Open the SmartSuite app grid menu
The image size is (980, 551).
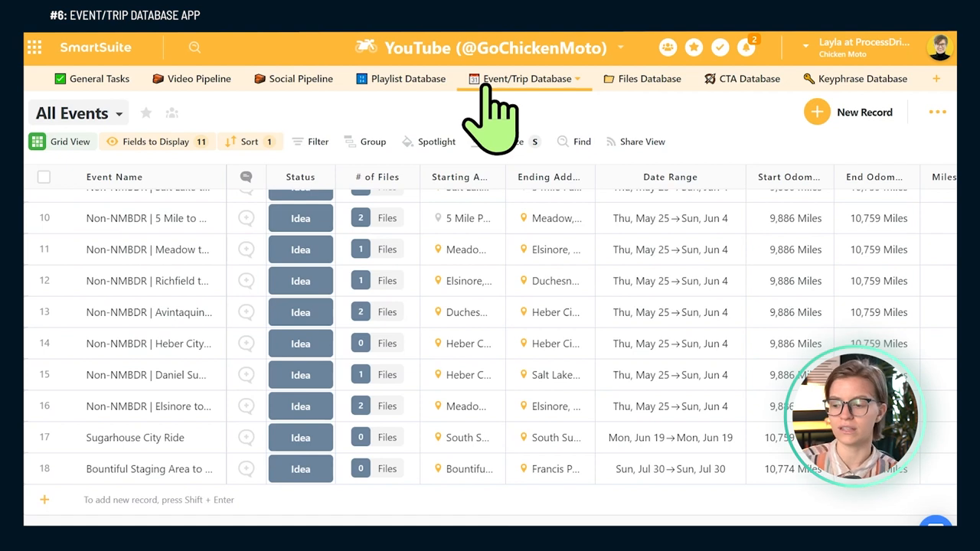click(x=34, y=47)
